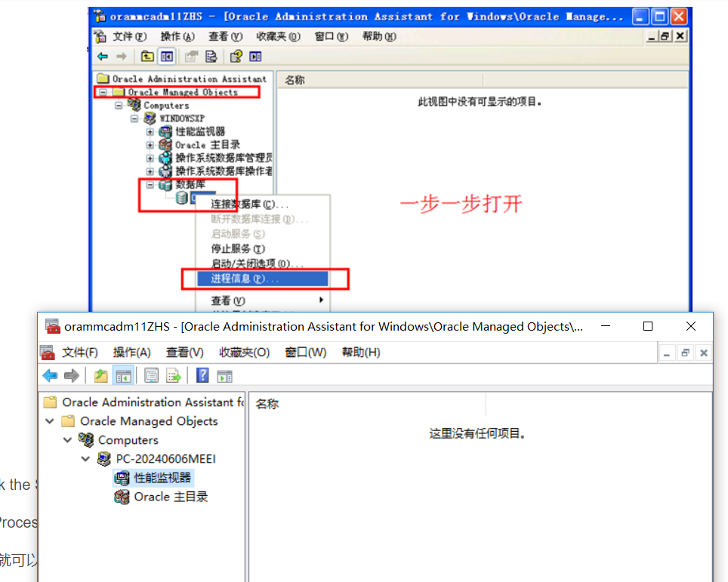
Task: Collapse WINDOWSXP node in upper XP tree
Action: point(134,119)
